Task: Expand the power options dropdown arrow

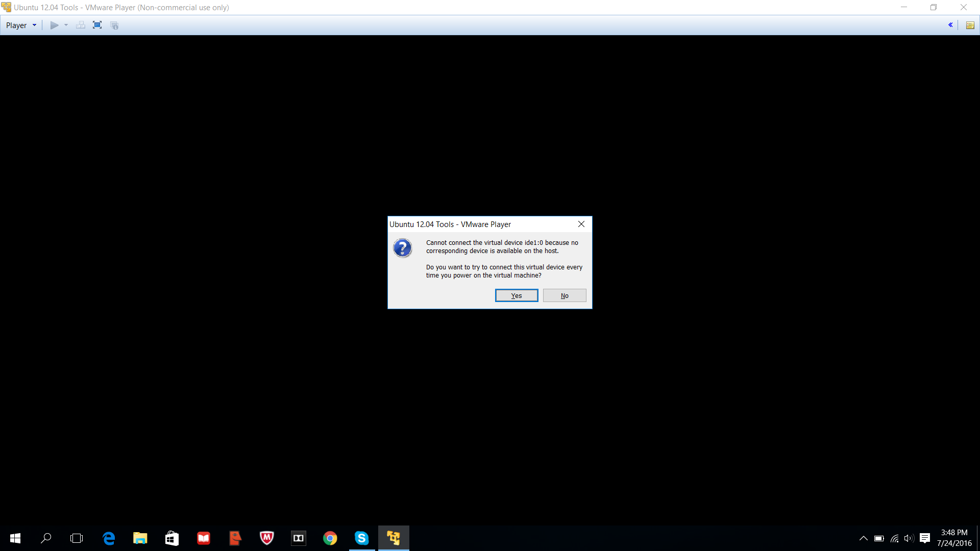Action: (66, 24)
